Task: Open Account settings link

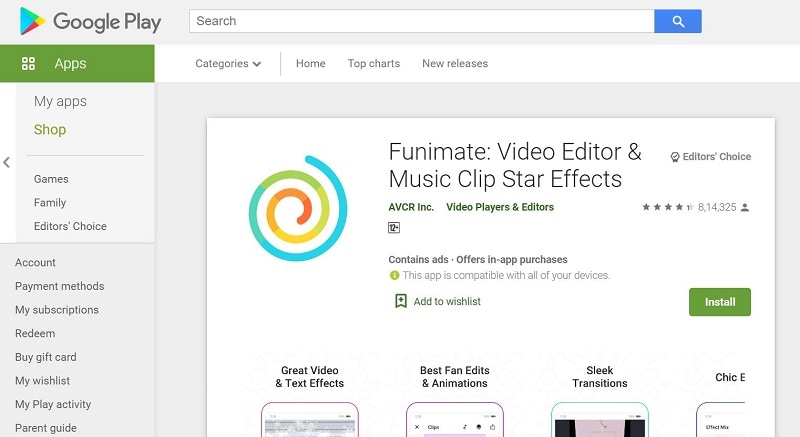Action: [x=35, y=263]
